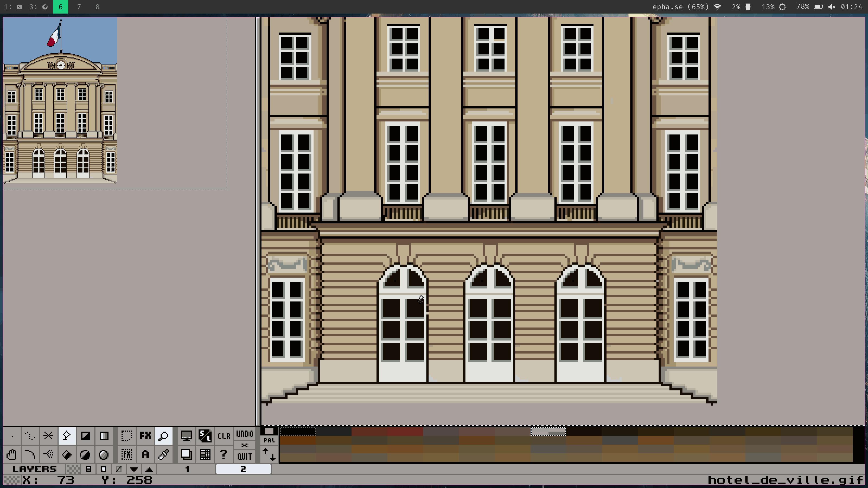Select the Lines drawing tool

pos(48,436)
